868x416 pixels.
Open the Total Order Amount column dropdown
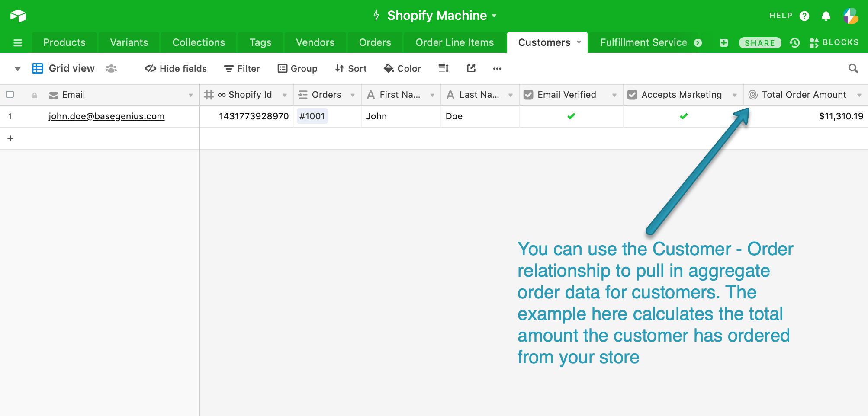tap(859, 95)
